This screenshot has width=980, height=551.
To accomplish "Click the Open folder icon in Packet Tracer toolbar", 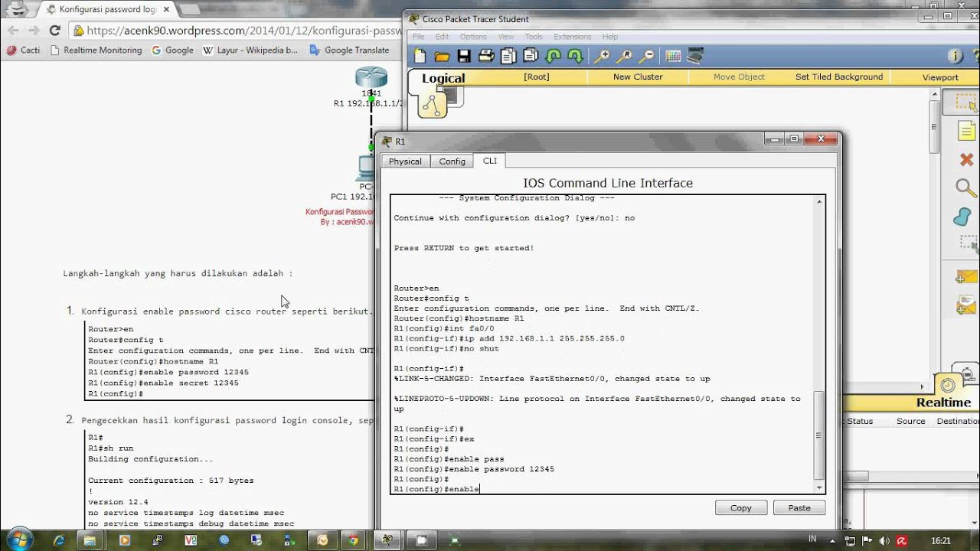I will 442,56.
